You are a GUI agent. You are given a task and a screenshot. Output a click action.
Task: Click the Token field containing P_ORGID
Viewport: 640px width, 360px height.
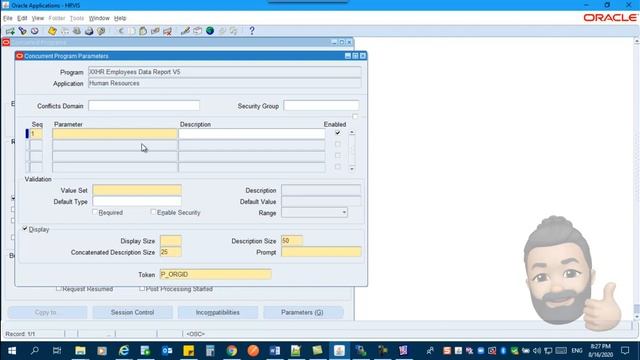[216, 274]
